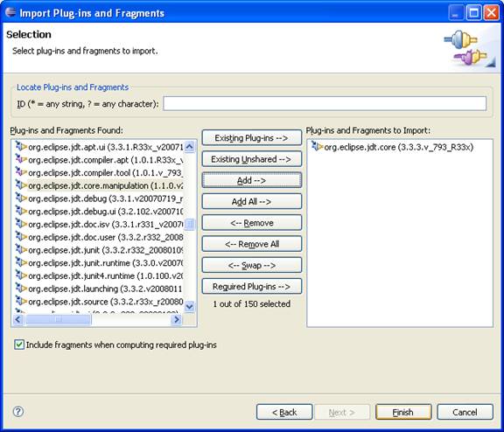Focus the plug-in ID filter text field
The width and height of the screenshot is (504, 432).
[x=325, y=103]
